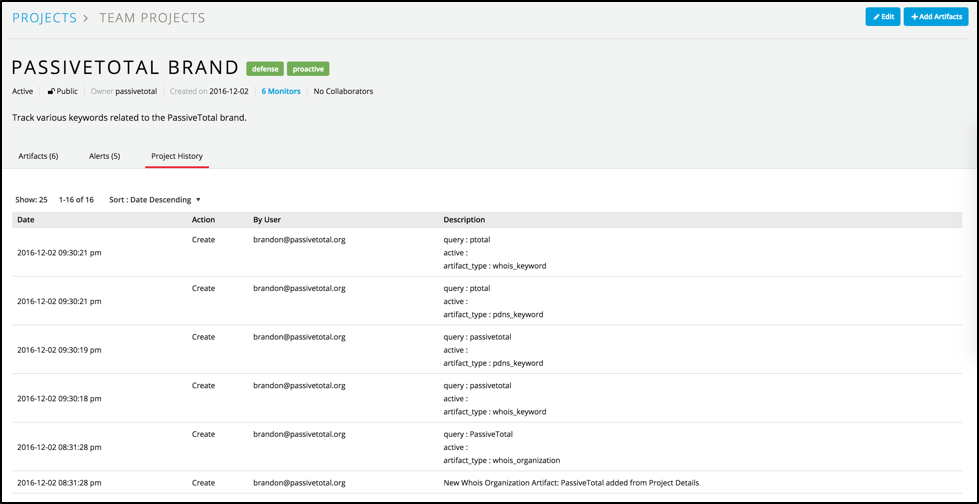
Task: Click the Edit button
Action: [882, 17]
